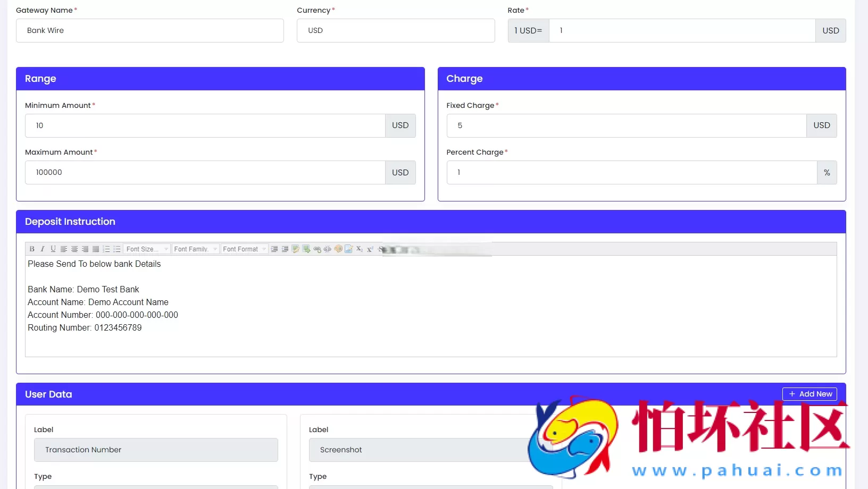This screenshot has height=489, width=868.
Task: Click the add link icon
Action: point(317,249)
